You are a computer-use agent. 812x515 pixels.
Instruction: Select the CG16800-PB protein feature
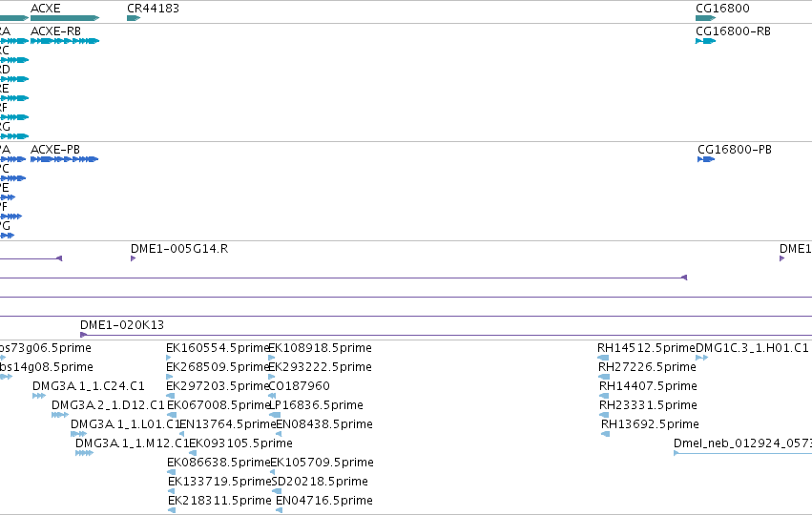click(x=706, y=159)
